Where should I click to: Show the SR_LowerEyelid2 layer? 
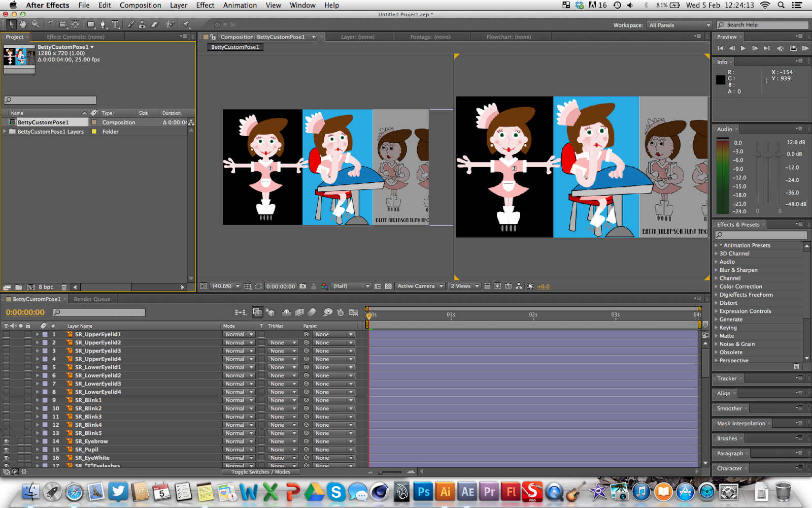pos(7,375)
